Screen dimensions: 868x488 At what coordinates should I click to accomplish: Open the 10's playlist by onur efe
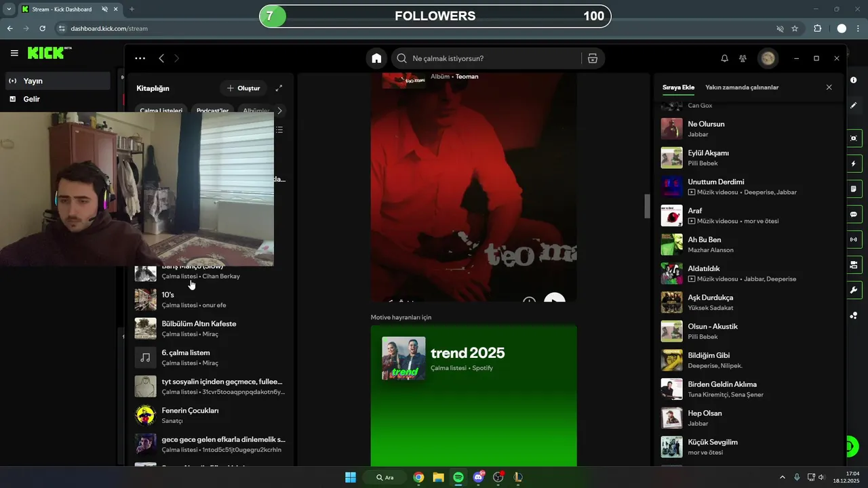click(x=210, y=300)
